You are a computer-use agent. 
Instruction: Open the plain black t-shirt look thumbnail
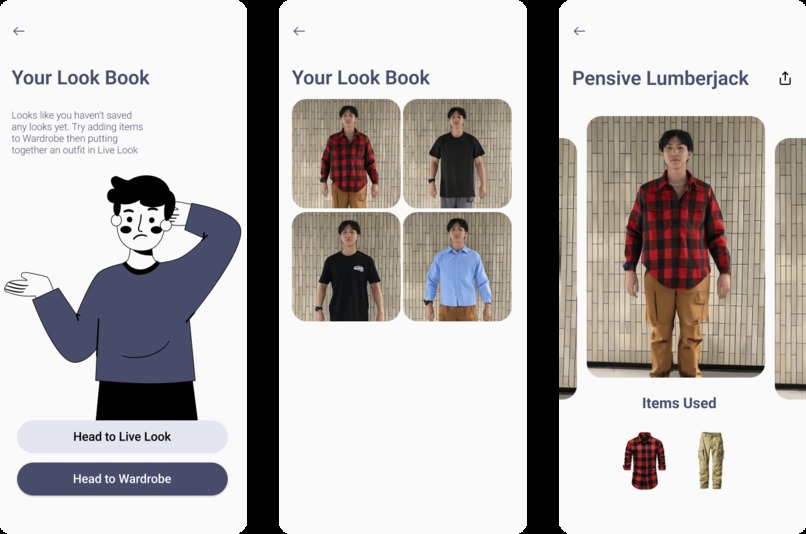[x=457, y=154]
